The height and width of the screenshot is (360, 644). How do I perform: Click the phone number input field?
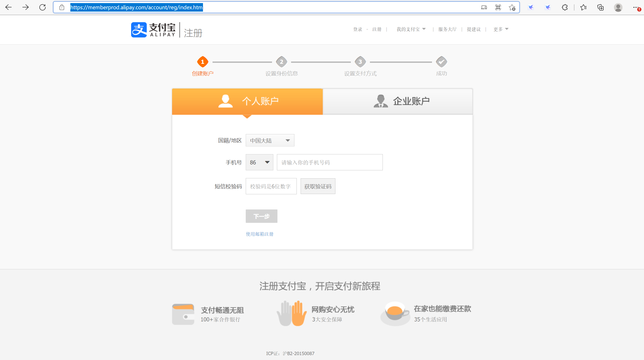329,162
